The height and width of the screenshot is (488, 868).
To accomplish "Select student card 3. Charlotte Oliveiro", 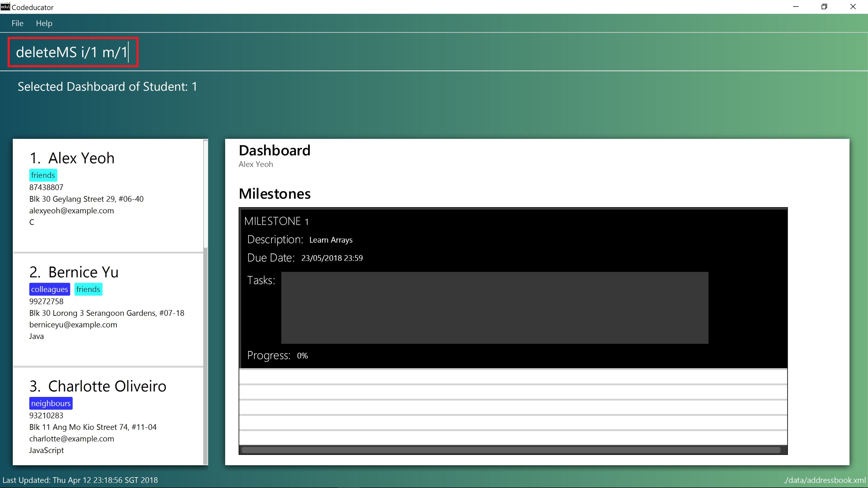I will coord(108,417).
